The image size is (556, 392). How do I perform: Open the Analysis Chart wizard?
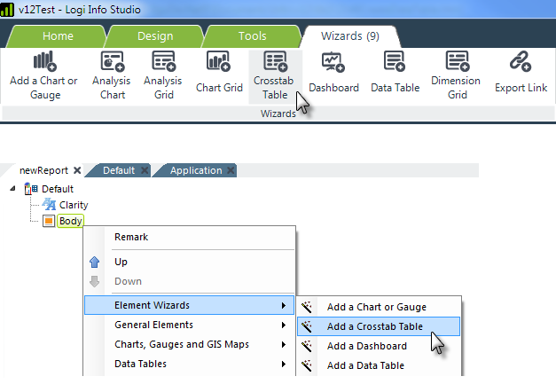click(113, 76)
